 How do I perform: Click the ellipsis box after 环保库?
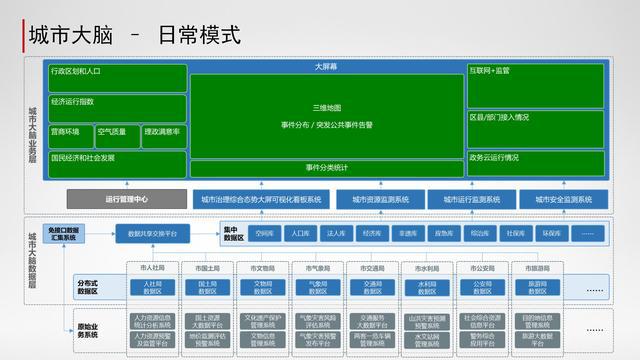point(588,233)
